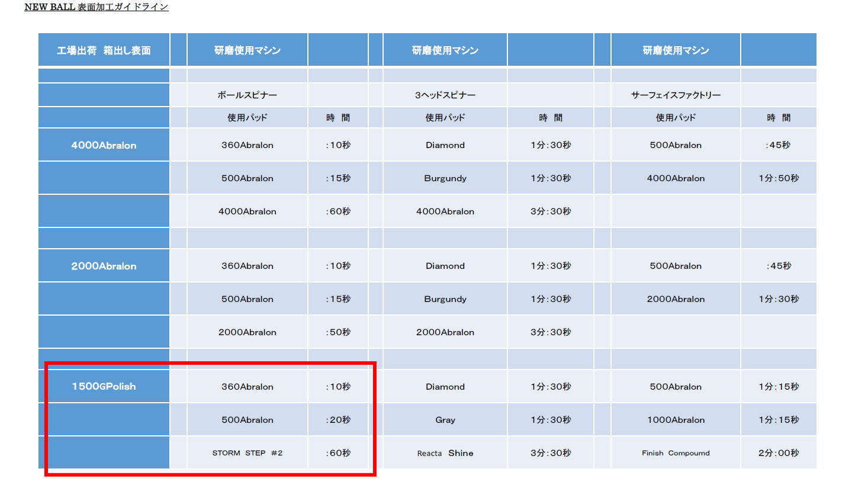
Task: Click 研磨使用マシン header above サーフェイスファクトリー
Action: [676, 50]
